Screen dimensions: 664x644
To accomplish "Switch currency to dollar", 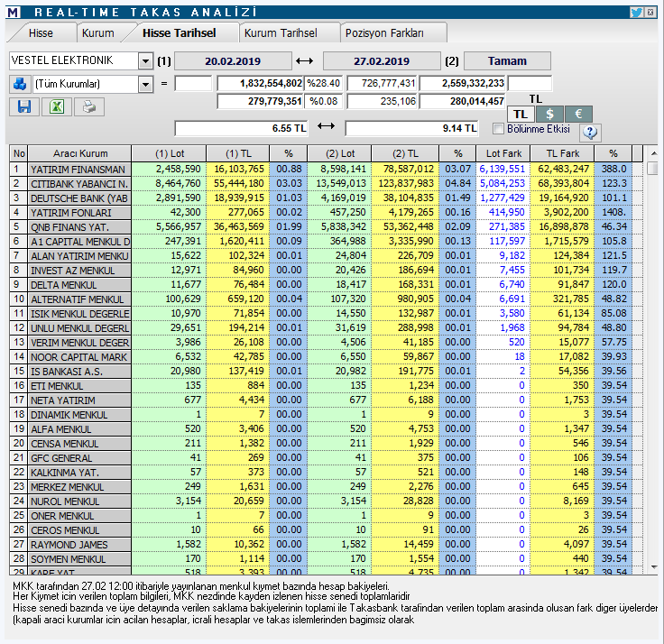I will coord(549,115).
